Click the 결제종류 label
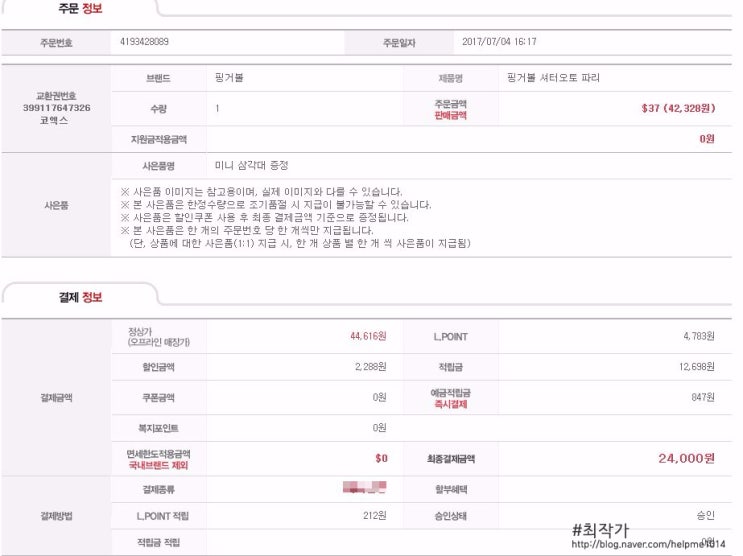This screenshot has height=556, width=743. click(x=158, y=489)
